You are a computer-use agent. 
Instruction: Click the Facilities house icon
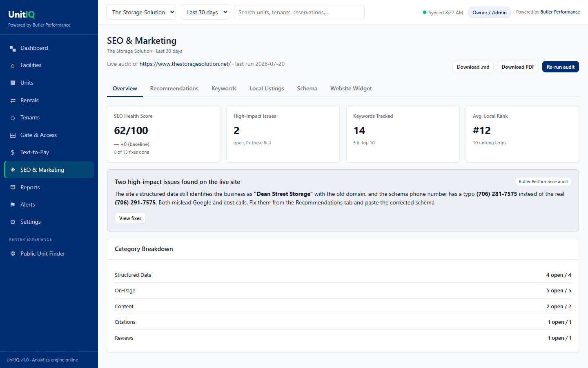pyautogui.click(x=13, y=65)
